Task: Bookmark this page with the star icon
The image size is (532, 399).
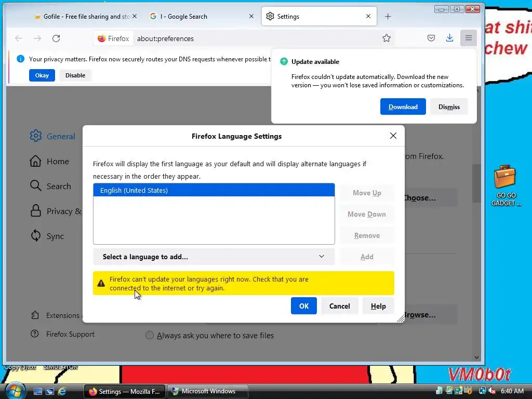Action: [386, 38]
